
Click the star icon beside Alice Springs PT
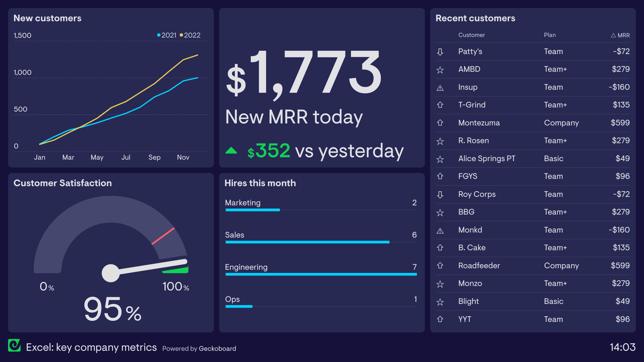[x=440, y=159]
